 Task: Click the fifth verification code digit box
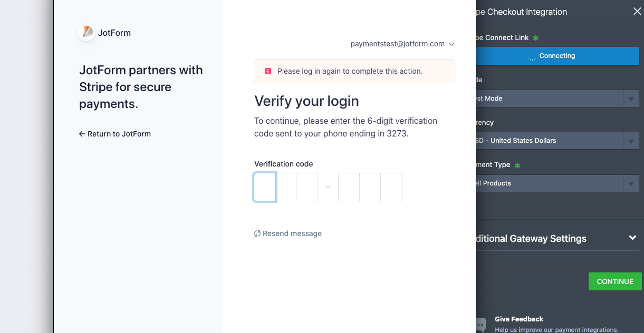pos(370,187)
